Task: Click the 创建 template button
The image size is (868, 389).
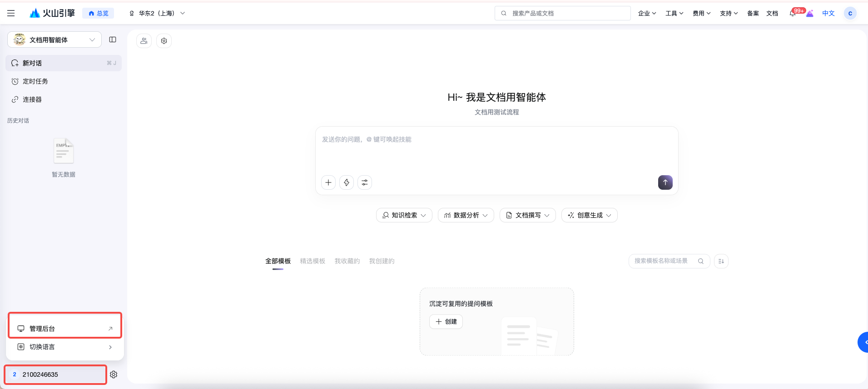Action: coord(446,322)
